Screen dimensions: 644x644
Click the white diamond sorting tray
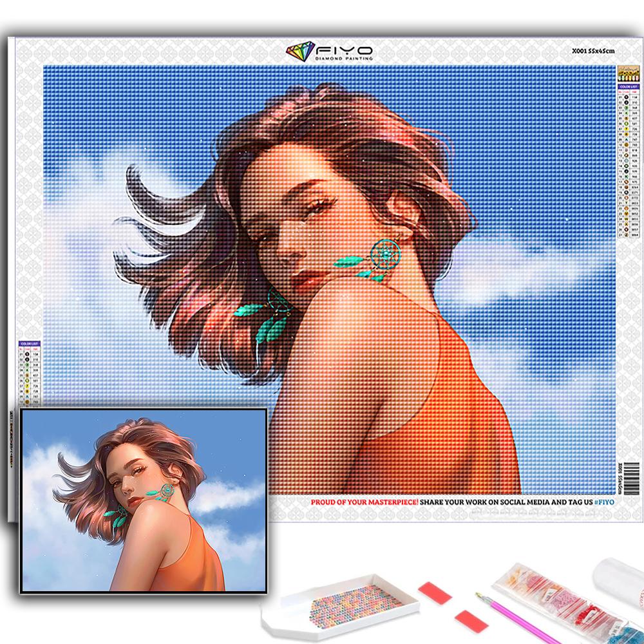coord(339,607)
